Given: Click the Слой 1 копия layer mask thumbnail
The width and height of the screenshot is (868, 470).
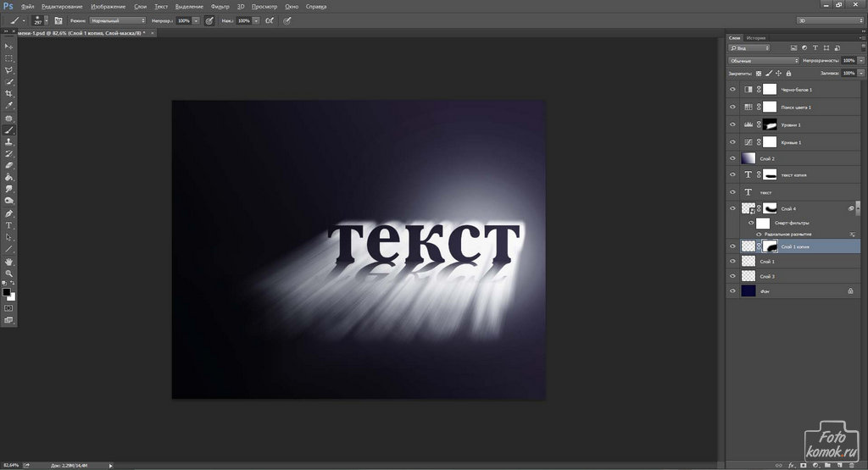Looking at the screenshot, I should (770, 246).
